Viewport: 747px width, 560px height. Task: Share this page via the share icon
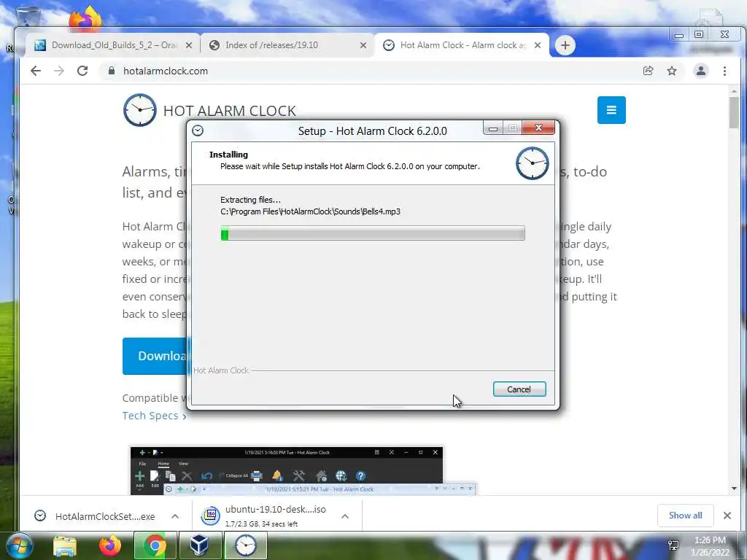coord(648,71)
